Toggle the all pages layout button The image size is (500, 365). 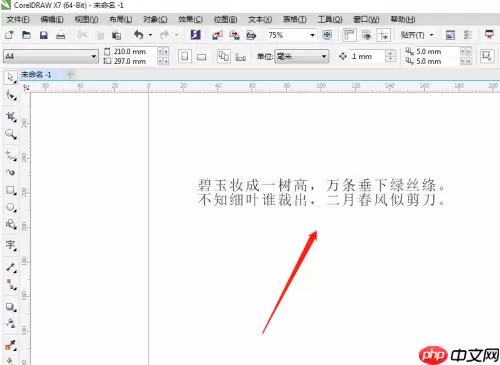click(x=223, y=56)
